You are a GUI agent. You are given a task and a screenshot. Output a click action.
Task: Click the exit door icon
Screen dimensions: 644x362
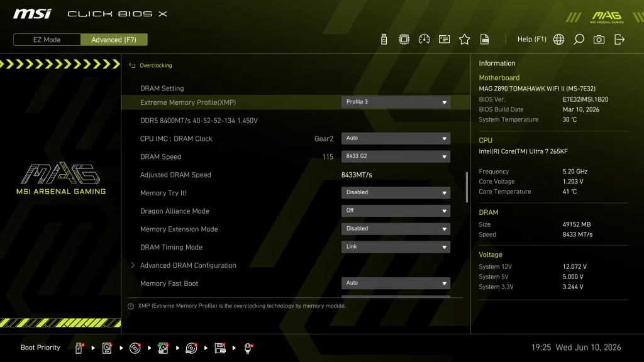click(x=619, y=40)
